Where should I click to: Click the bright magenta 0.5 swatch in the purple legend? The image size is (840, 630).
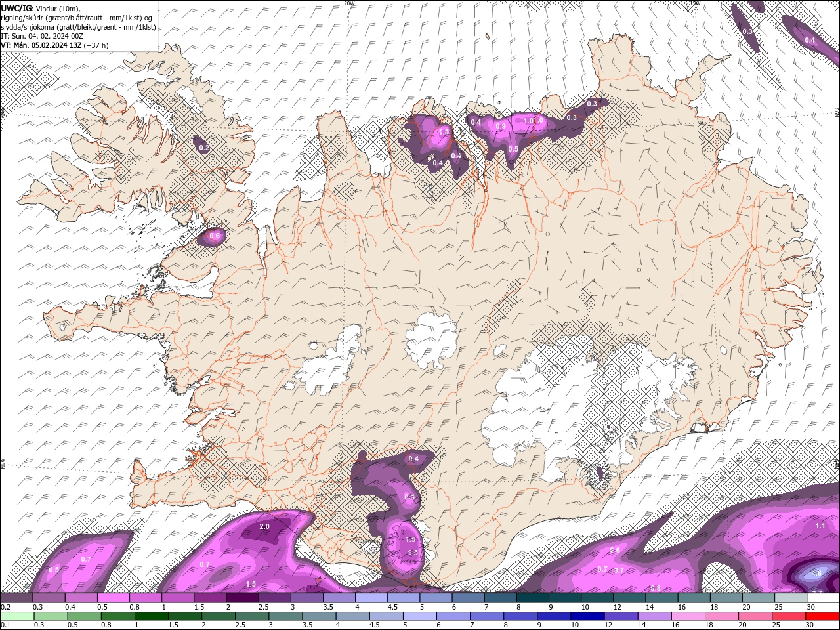113,597
